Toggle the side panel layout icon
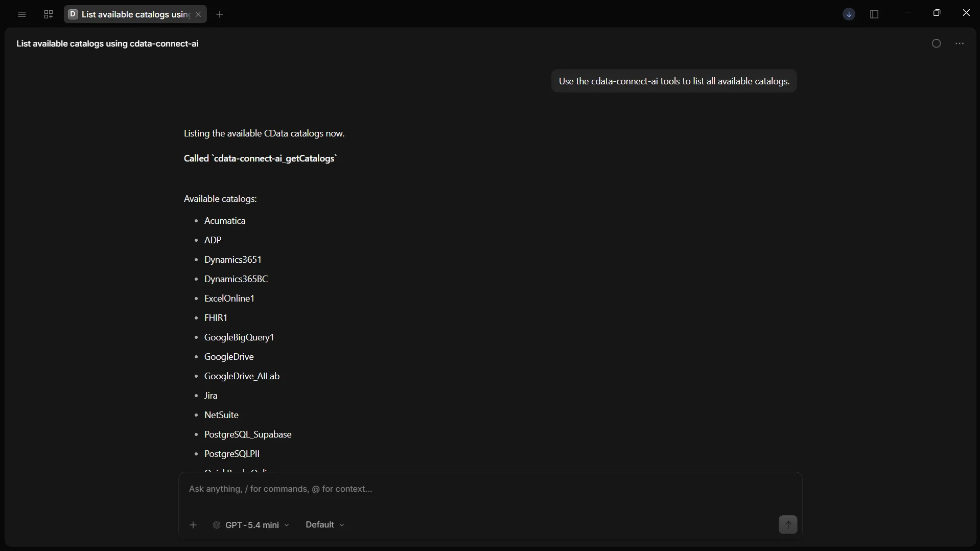The width and height of the screenshot is (980, 551). [x=875, y=15]
